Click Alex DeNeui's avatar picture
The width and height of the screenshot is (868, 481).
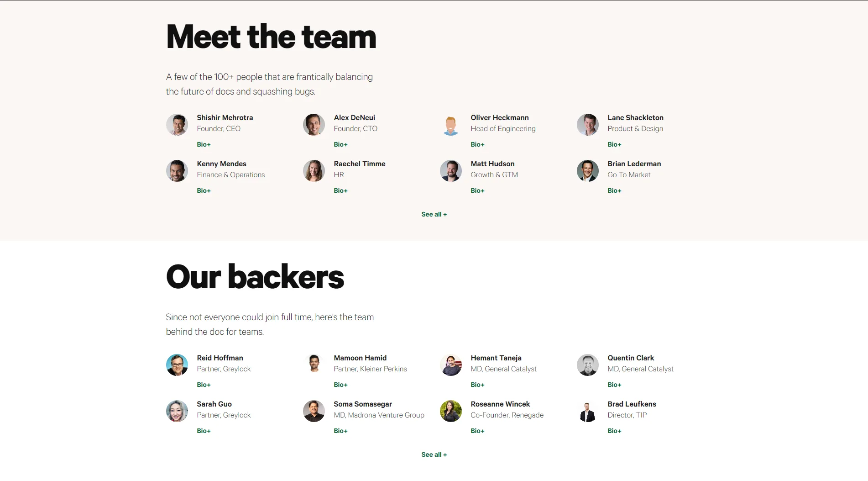pyautogui.click(x=314, y=125)
